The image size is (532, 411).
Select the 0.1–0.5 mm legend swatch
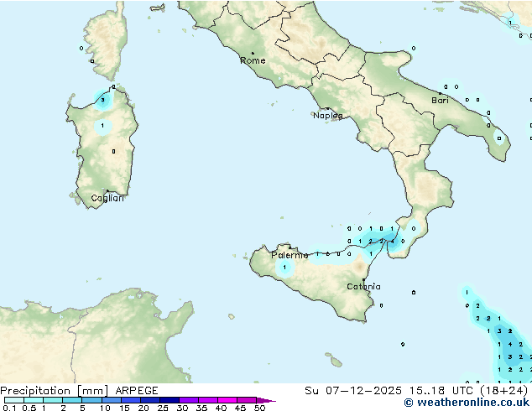click(x=14, y=400)
